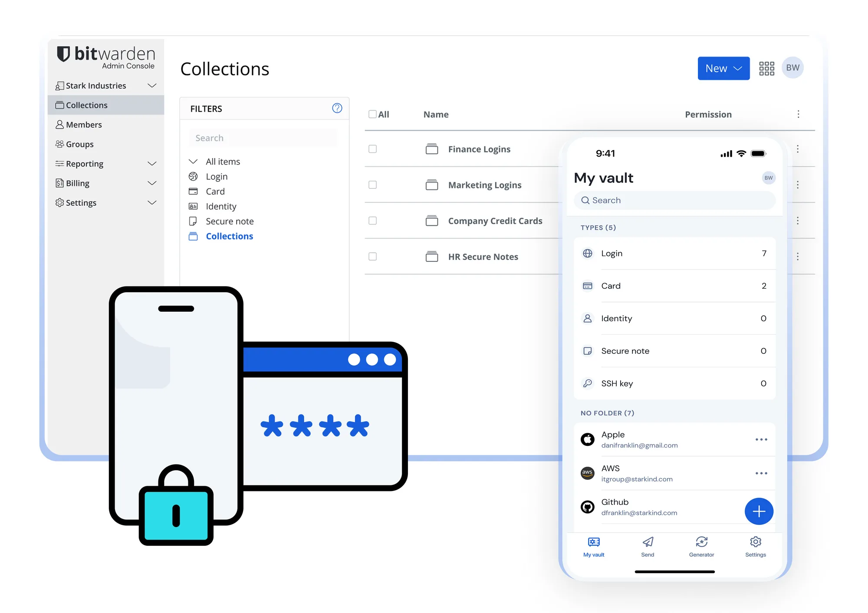The width and height of the screenshot is (868, 613).
Task: Click the Bitwarden shield logo
Action: coord(63,54)
